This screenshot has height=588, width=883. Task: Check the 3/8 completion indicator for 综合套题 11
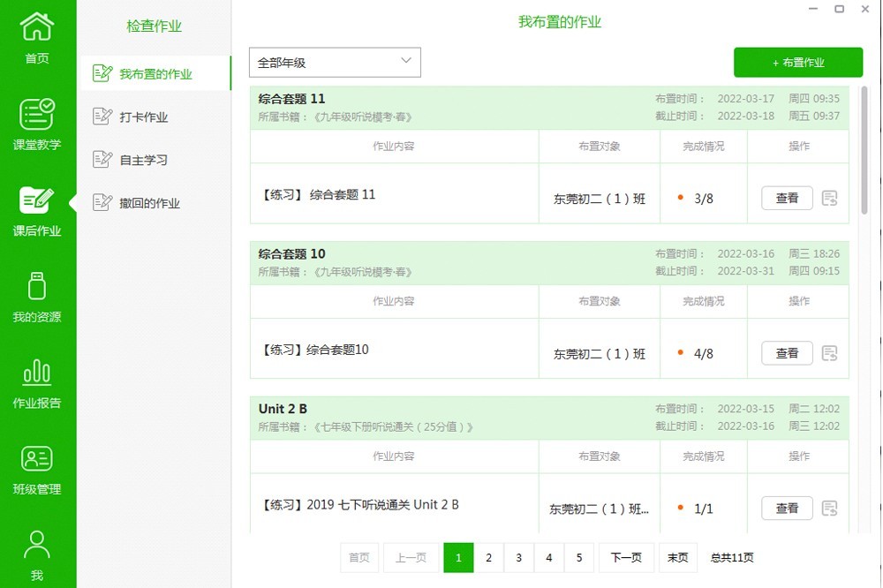point(703,198)
